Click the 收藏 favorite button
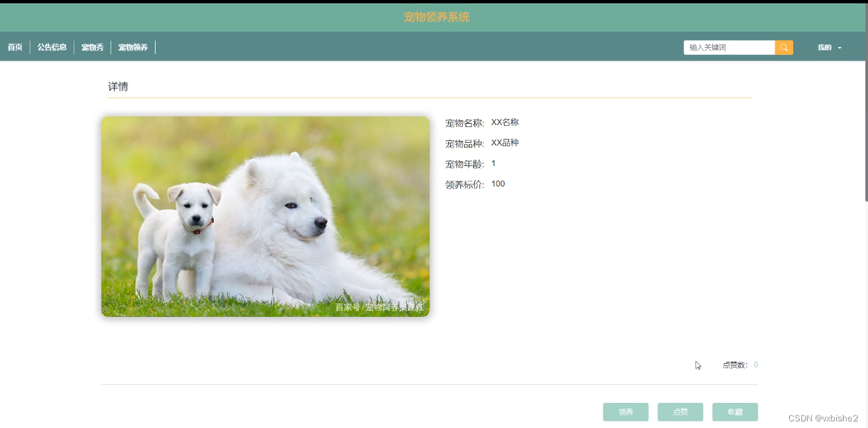This screenshot has height=428, width=868. [x=735, y=412]
